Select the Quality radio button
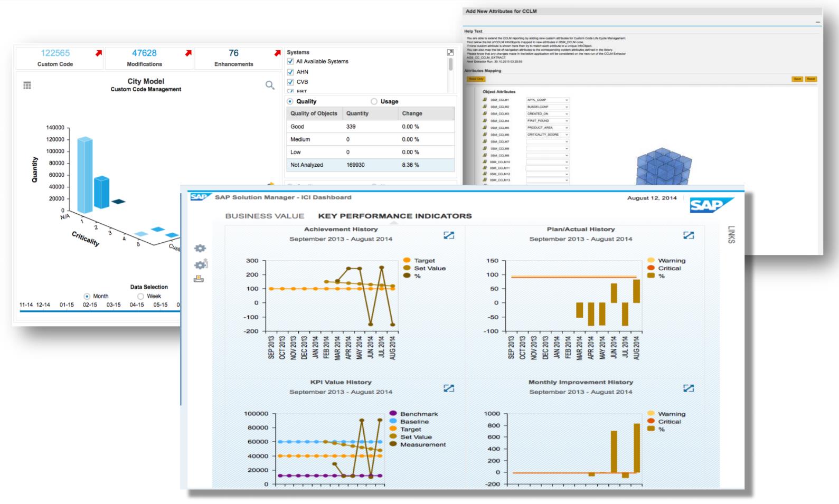Viewport: 839px width, 504px height. tap(290, 101)
